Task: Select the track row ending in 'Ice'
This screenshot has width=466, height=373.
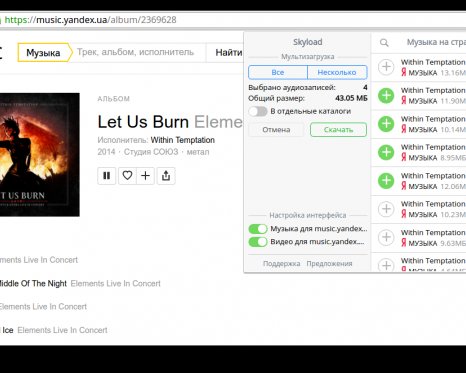Action: [x=53, y=330]
